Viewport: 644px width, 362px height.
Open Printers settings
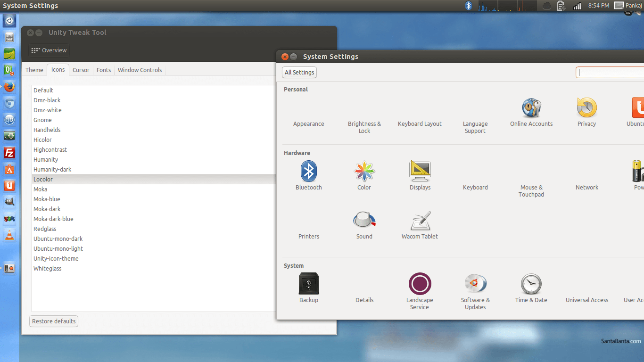pyautogui.click(x=309, y=236)
